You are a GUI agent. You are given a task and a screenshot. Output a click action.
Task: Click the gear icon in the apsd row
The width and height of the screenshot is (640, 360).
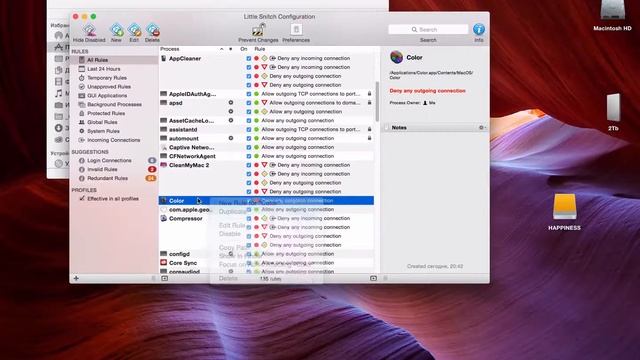pyautogui.click(x=231, y=103)
